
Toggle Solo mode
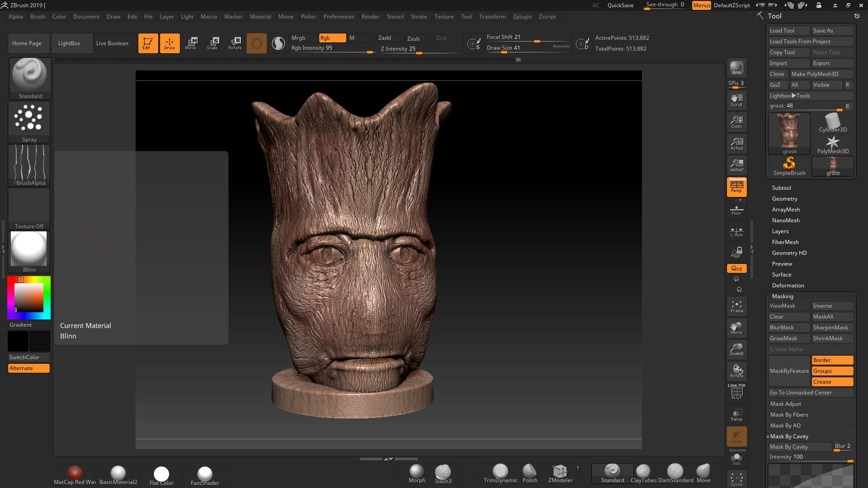click(x=736, y=458)
